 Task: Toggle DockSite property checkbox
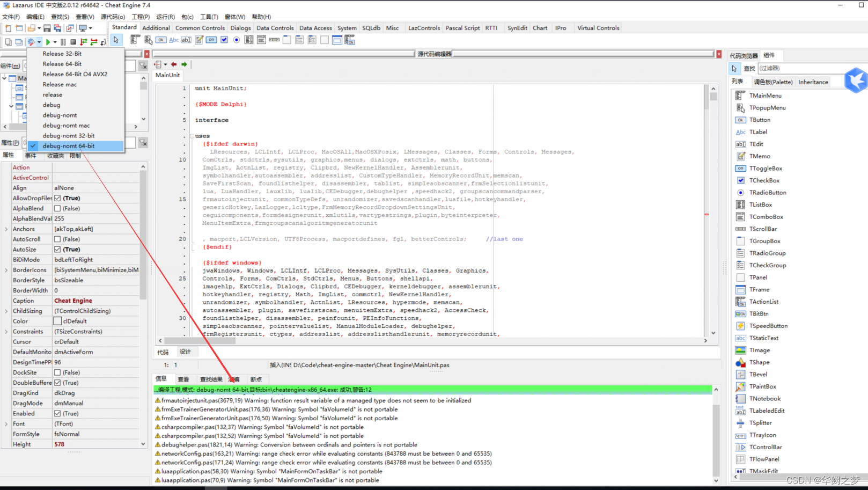tap(57, 372)
